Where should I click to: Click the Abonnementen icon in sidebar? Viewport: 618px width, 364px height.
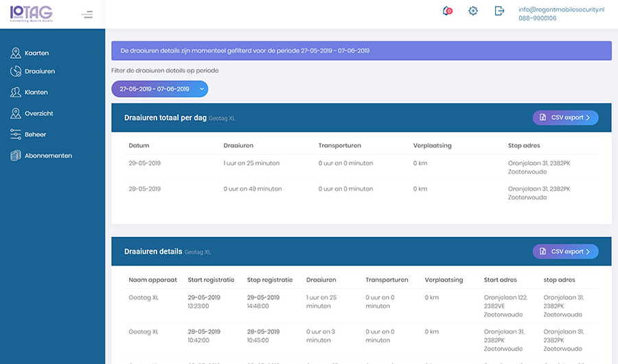[16, 156]
